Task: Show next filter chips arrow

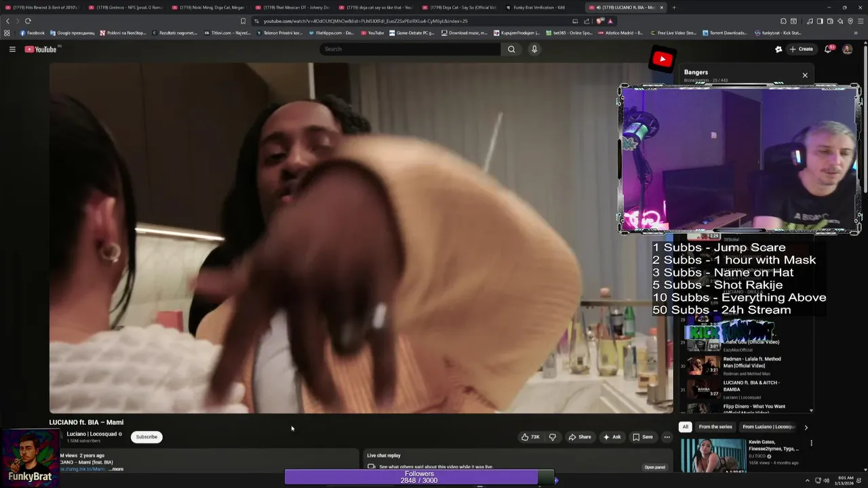Action: pos(806,427)
